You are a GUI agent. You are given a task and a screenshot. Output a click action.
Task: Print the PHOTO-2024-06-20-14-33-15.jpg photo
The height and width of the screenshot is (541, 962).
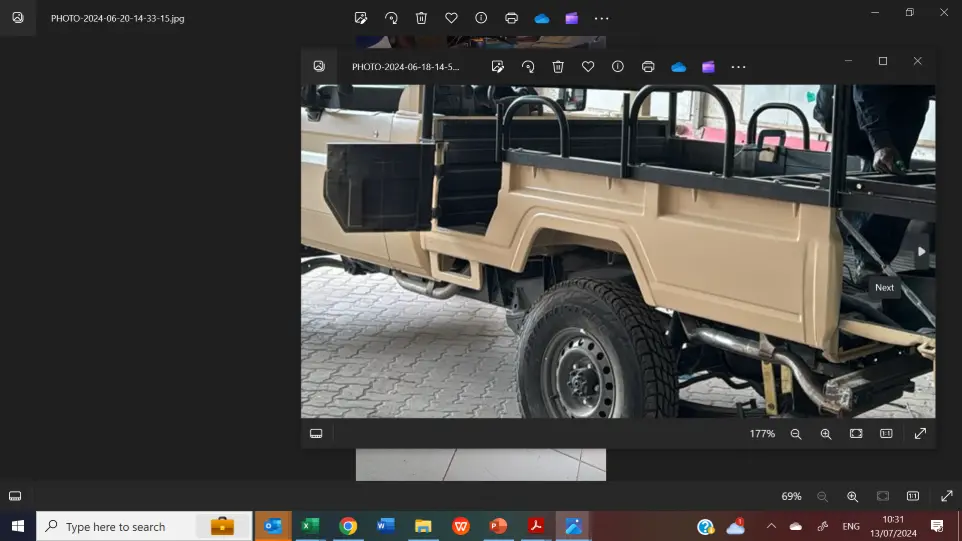coord(512,18)
